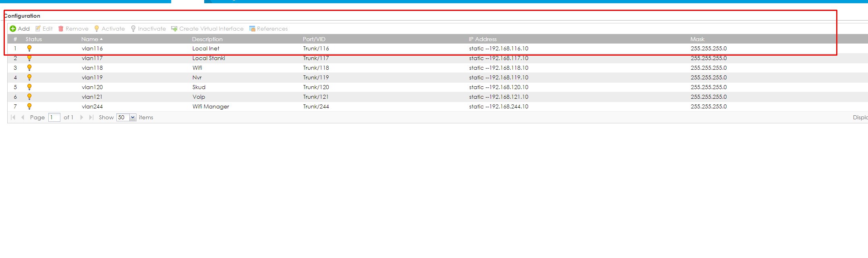Screen dimensions: 868x258
Task: Click the Edit toolbar button
Action: click(x=44, y=29)
